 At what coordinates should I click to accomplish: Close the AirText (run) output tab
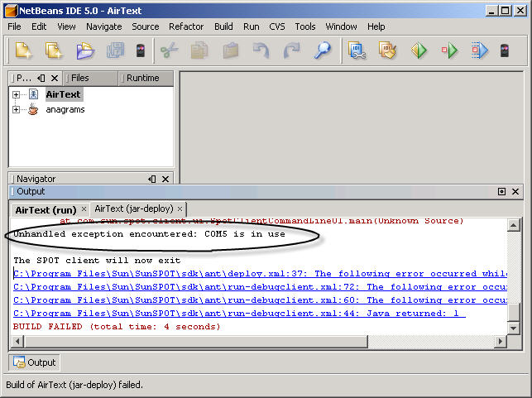84,209
